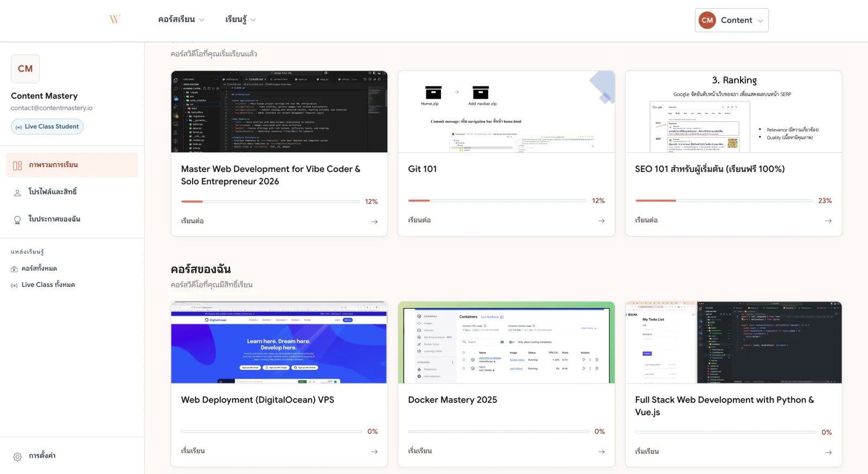Screen dimensions: 868x474
Task: Open the SEO 101 course thumbnail
Action: tap(733, 112)
